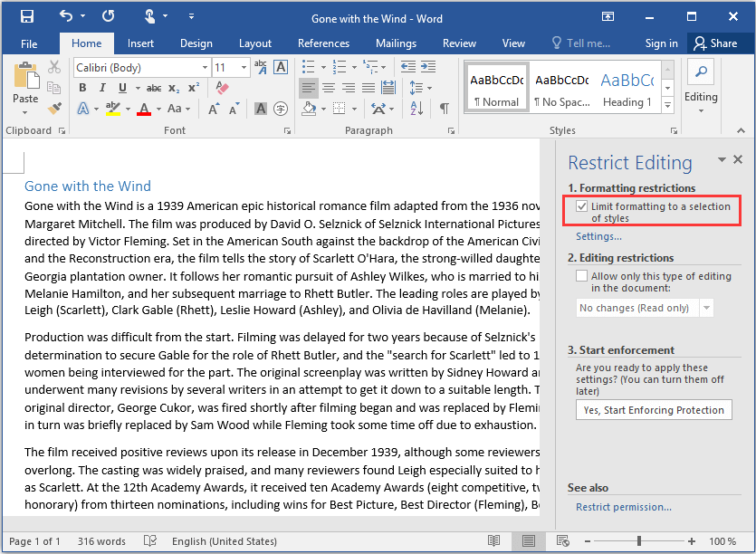Switch to the Design tab
This screenshot has width=756, height=554.
coord(196,43)
